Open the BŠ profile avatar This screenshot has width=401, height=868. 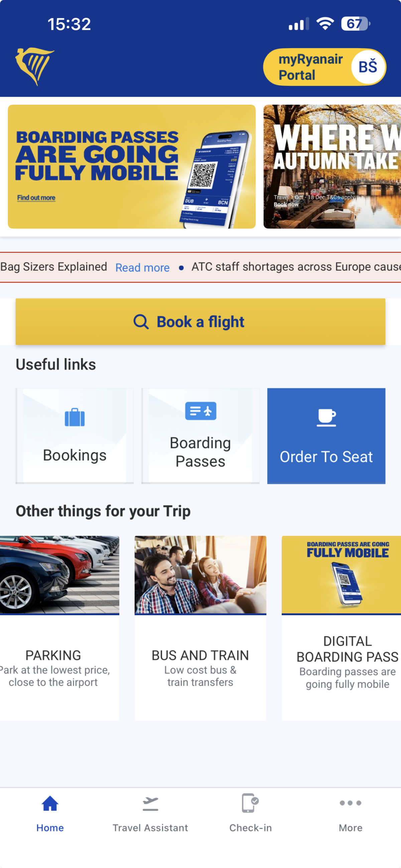click(x=367, y=67)
